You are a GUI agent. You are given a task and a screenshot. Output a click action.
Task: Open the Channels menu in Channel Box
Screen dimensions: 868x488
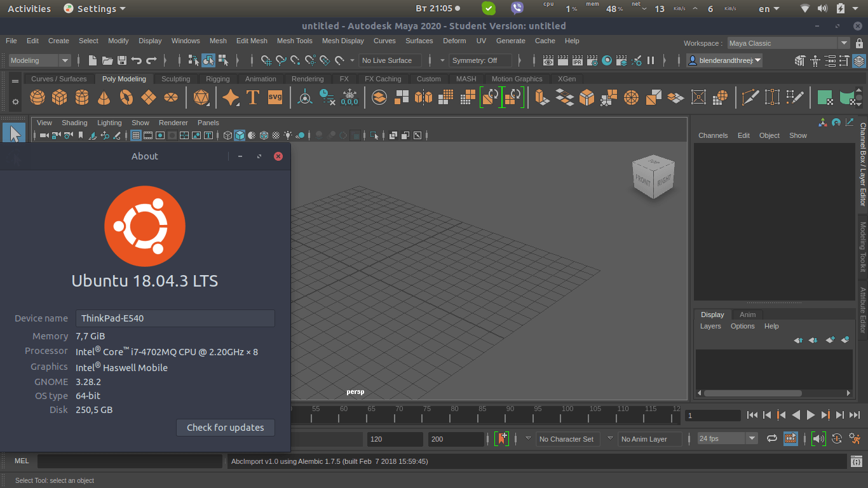(713, 135)
